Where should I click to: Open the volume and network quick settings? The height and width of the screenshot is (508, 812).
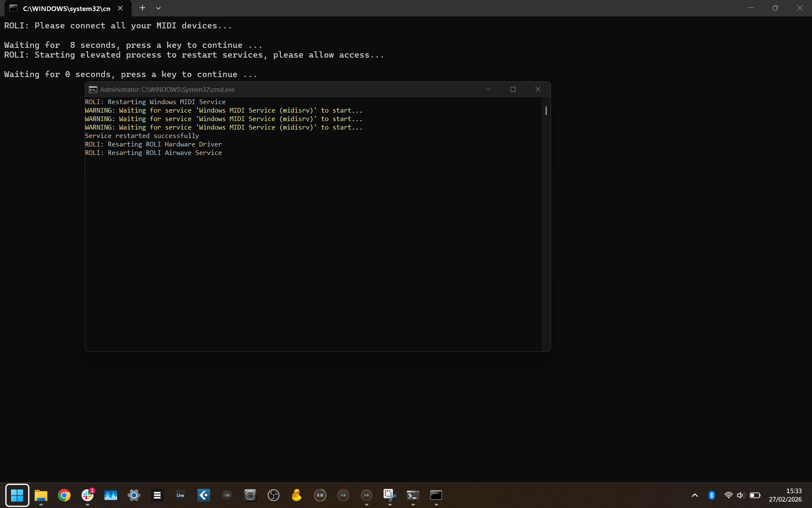[740, 495]
